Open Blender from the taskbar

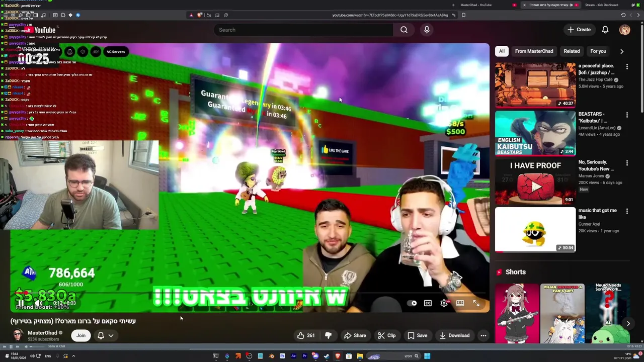coord(271,356)
